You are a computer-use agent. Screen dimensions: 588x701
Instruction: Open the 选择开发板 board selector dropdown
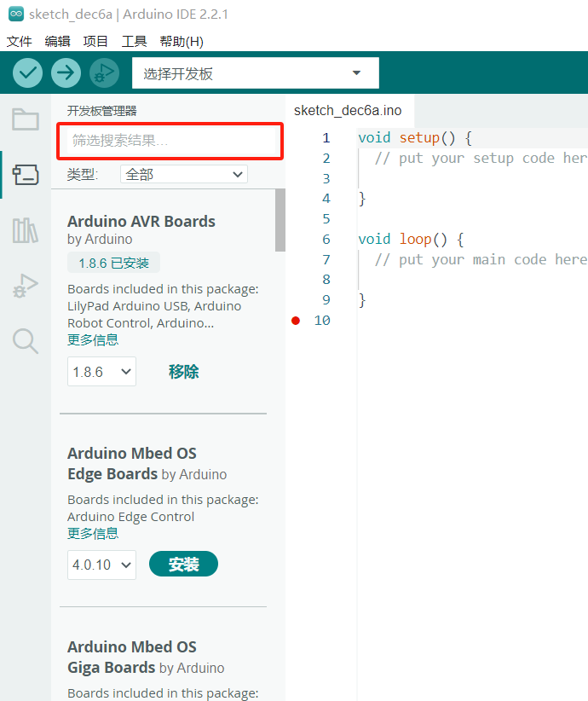point(256,72)
